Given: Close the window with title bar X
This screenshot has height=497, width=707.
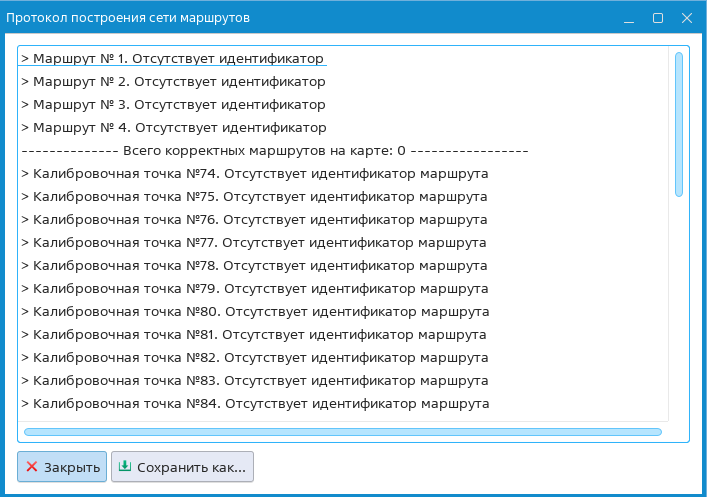Looking at the screenshot, I should click(x=685, y=18).
